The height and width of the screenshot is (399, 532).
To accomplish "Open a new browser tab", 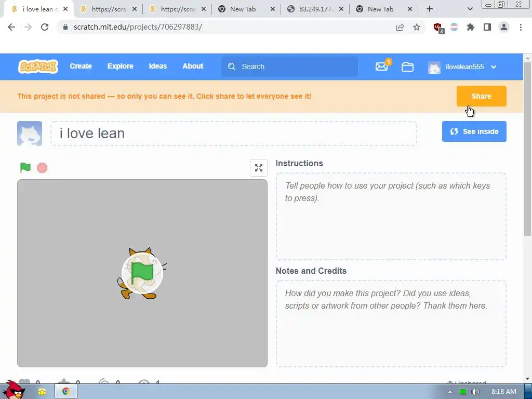I will (430, 9).
